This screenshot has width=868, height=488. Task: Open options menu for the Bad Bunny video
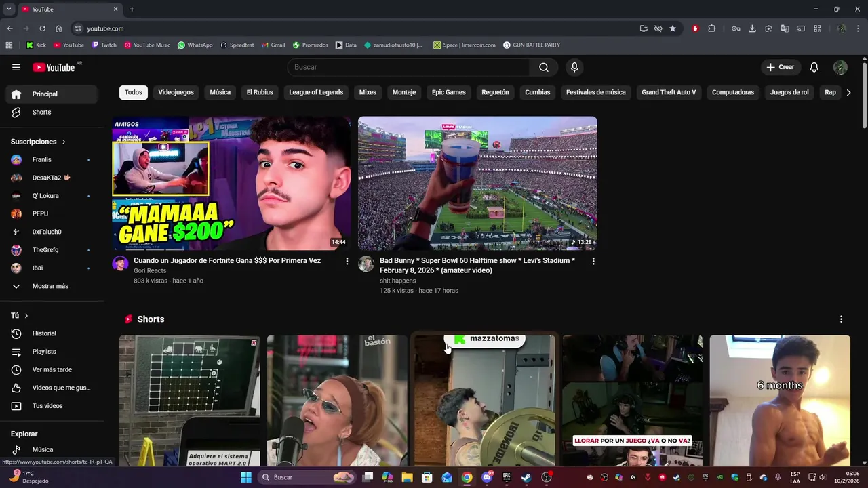pyautogui.click(x=593, y=261)
